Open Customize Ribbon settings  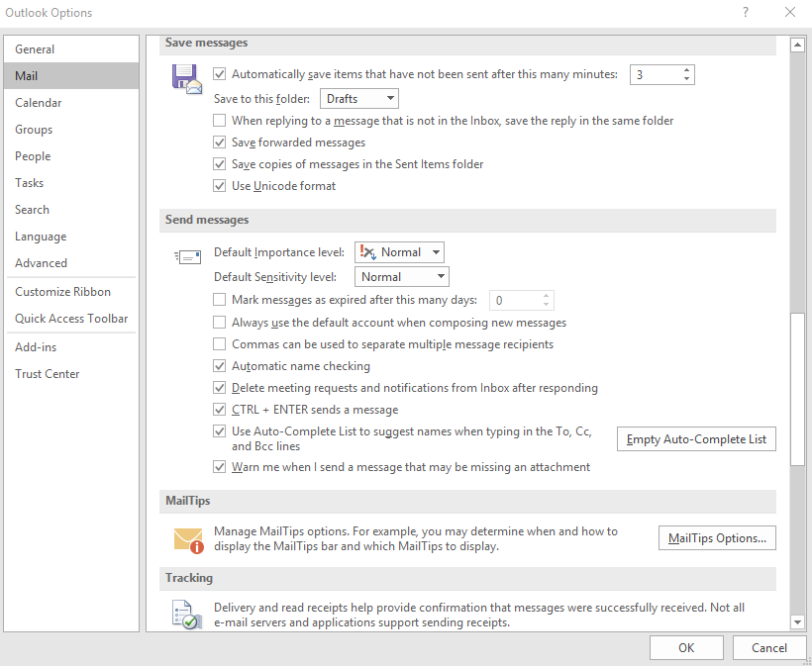click(71, 292)
